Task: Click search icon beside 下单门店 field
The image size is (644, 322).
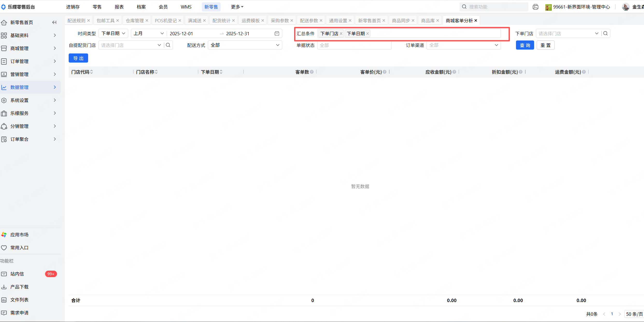Action: 605,33
